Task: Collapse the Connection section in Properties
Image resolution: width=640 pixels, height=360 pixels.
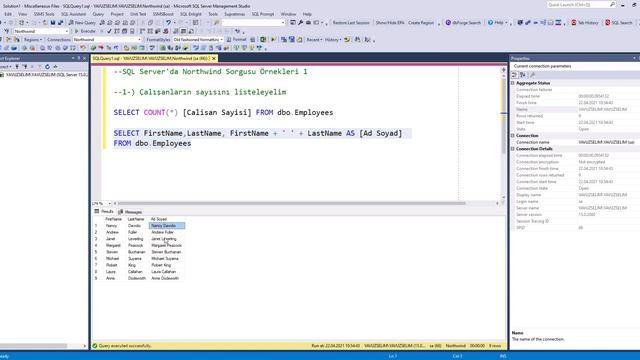Action: coord(513,136)
